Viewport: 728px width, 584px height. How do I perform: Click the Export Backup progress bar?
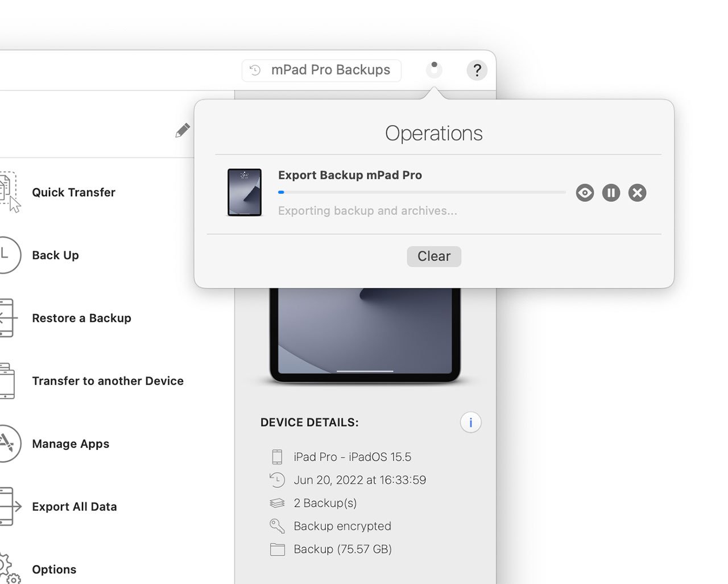point(421,192)
